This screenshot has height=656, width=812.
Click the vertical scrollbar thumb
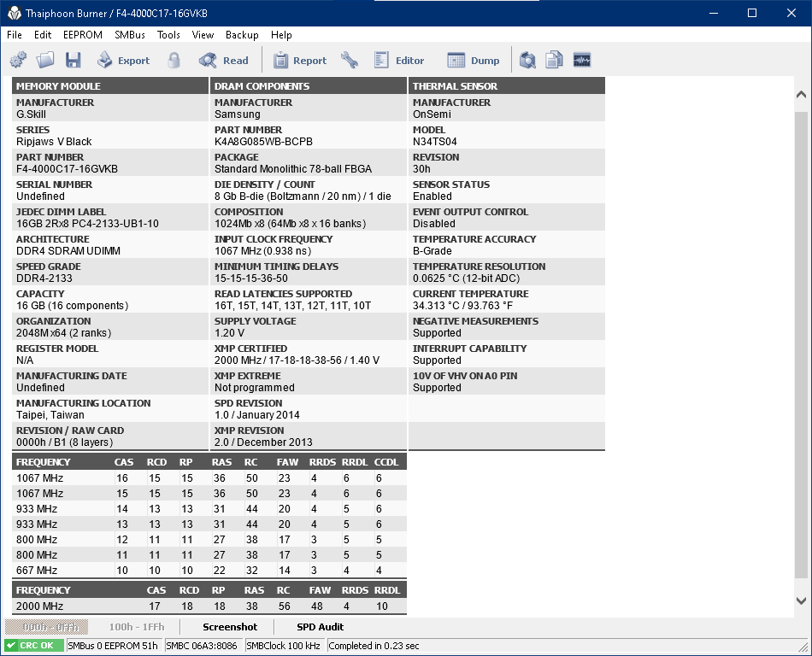coord(801,344)
